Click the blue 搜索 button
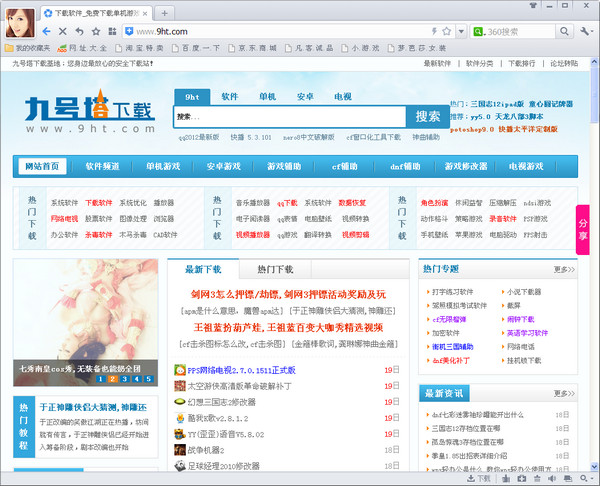 coord(428,117)
